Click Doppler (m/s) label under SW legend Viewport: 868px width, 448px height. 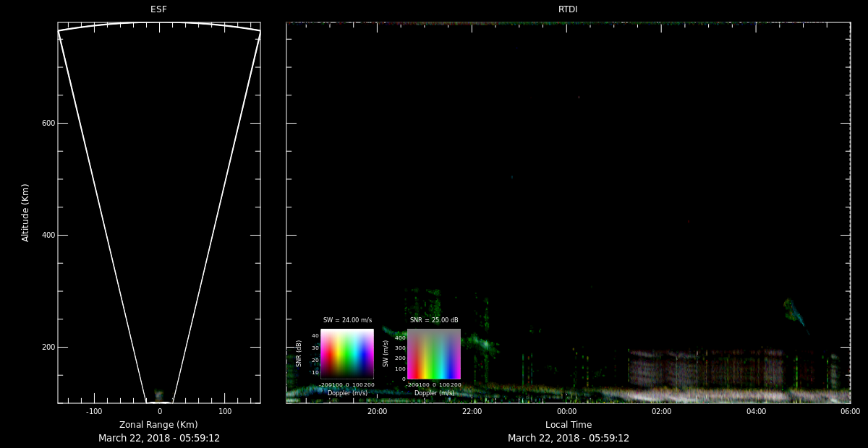tap(434, 393)
